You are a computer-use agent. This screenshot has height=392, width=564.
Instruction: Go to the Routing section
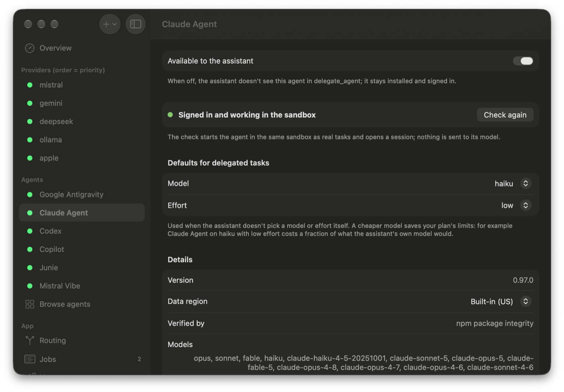coord(82,340)
